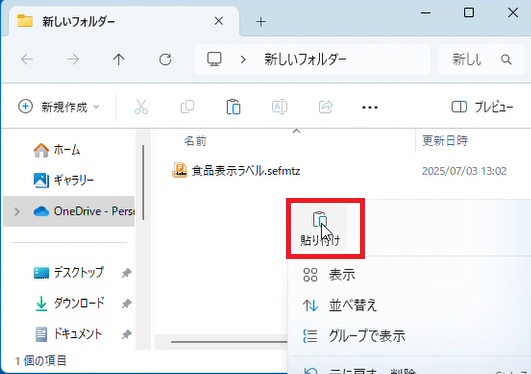Close the 新しいフォルダー tab
This screenshot has height=374, width=531.
(x=219, y=21)
